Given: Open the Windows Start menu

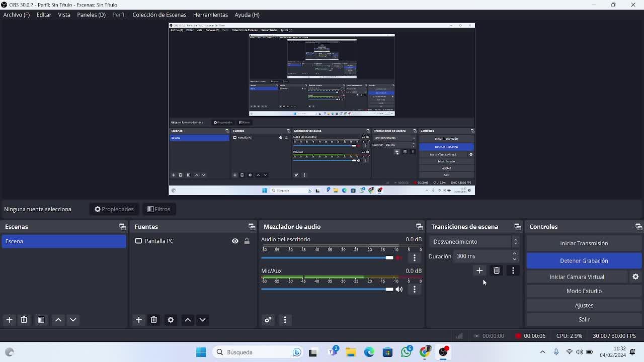Looking at the screenshot, I should (x=201, y=352).
